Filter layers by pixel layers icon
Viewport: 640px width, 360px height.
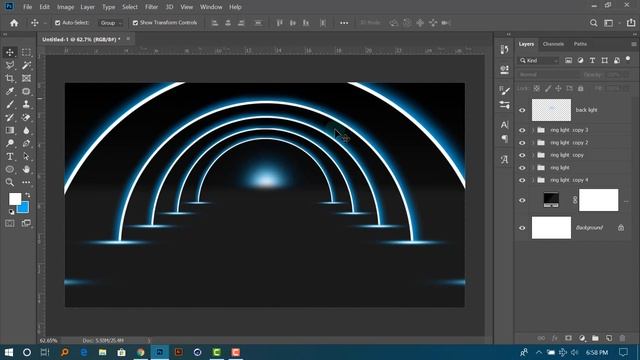(x=568, y=60)
